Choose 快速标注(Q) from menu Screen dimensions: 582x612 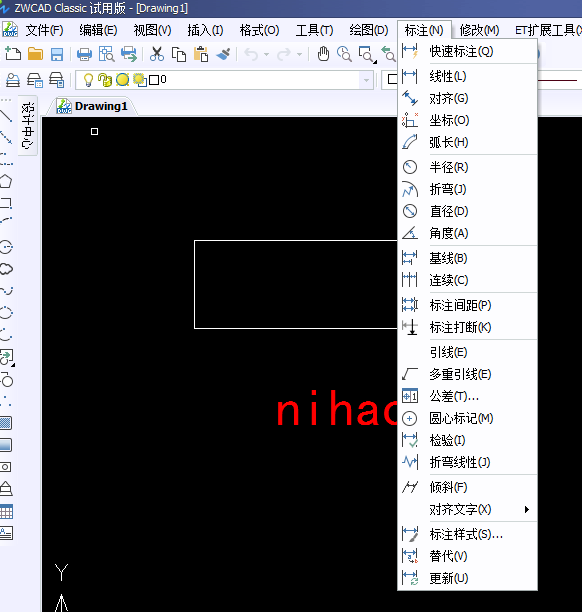(x=467, y=52)
